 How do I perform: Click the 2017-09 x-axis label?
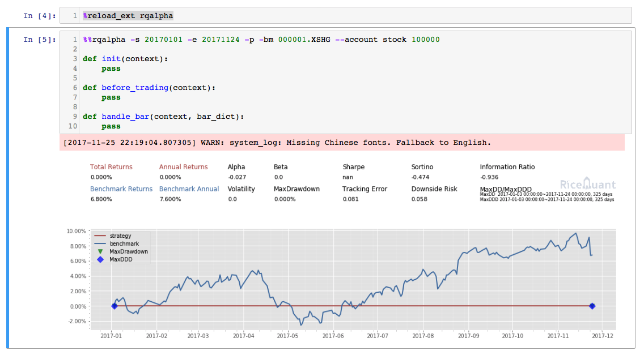(468, 336)
